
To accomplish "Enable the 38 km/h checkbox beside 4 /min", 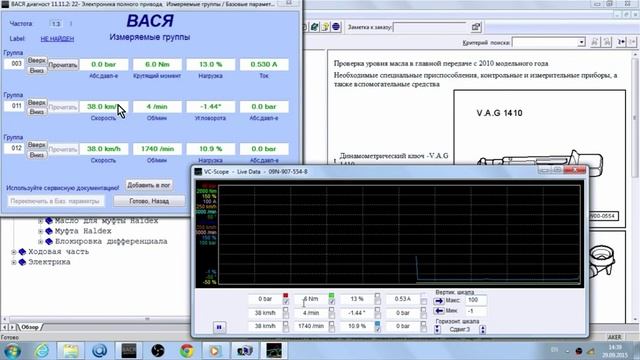I will (285, 315).
